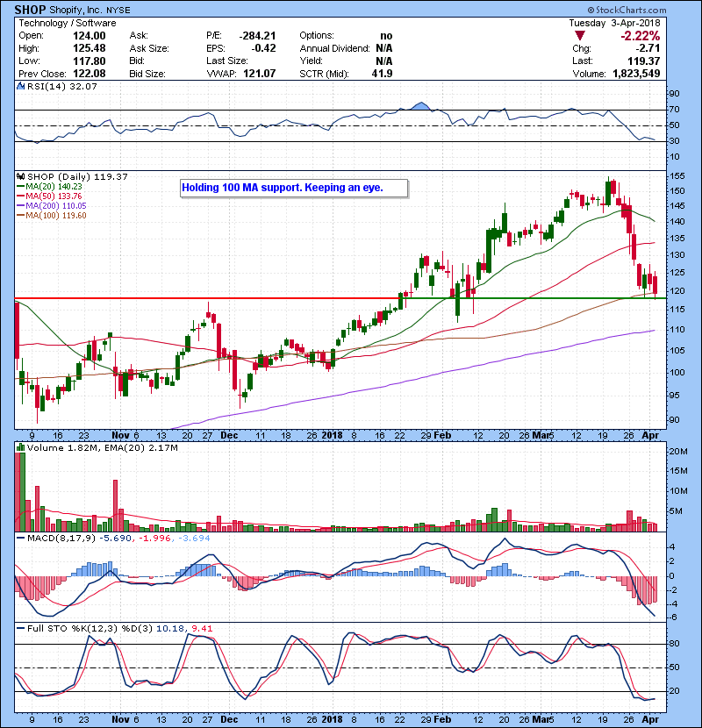702x728 pixels.
Task: Click the SCTR (Mid) value 41.9
Action: (382, 74)
